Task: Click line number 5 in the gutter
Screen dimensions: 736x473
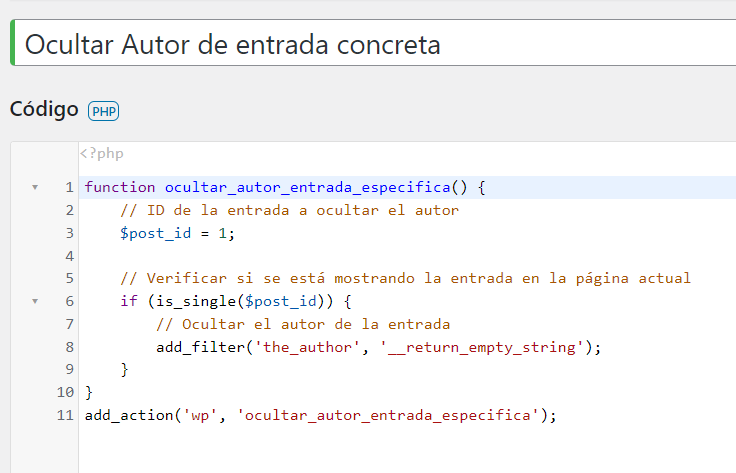Action: (x=69, y=278)
